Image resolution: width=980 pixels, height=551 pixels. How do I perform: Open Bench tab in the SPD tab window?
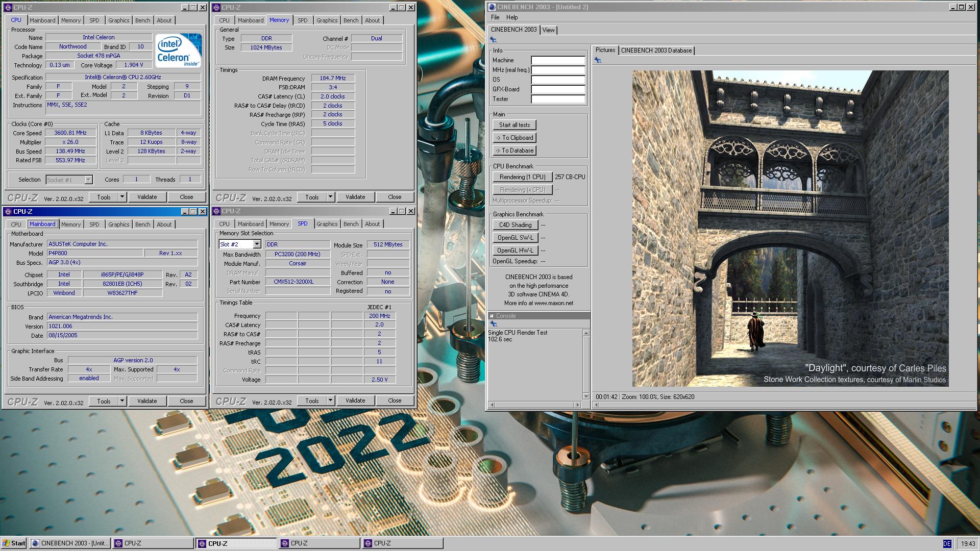click(x=351, y=224)
